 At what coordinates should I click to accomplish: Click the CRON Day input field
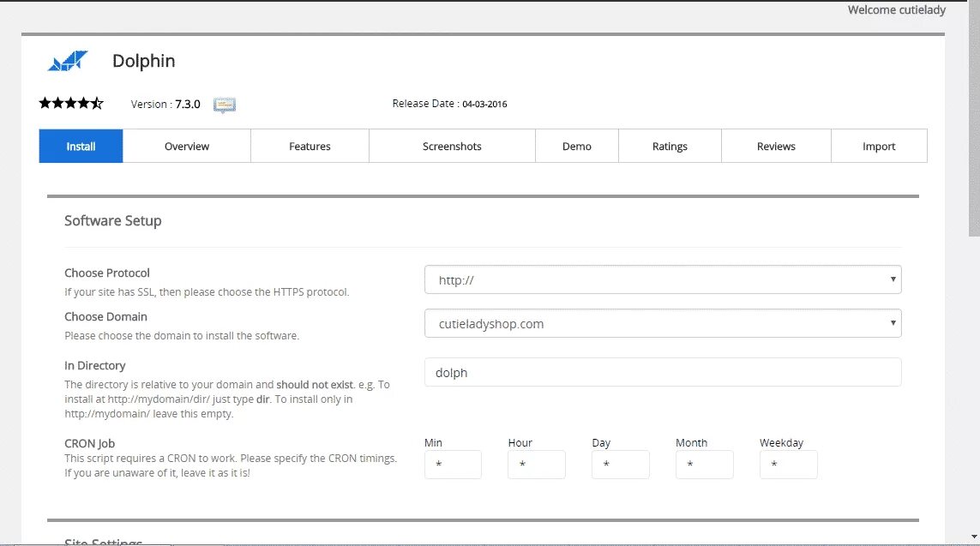click(x=620, y=465)
